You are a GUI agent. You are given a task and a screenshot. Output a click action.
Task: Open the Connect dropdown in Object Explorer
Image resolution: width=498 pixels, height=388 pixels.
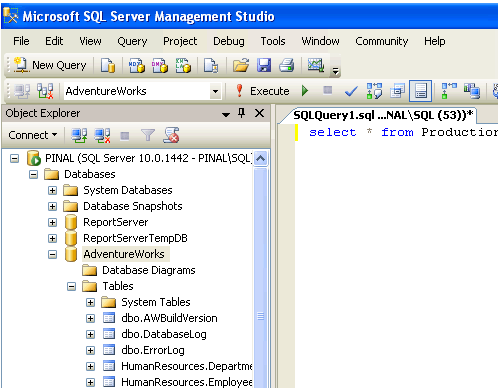click(33, 135)
